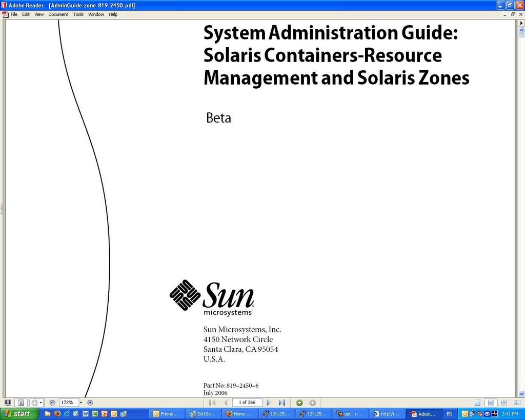
Task: Click the PDF document icon in menu bar
Action: 5,14
